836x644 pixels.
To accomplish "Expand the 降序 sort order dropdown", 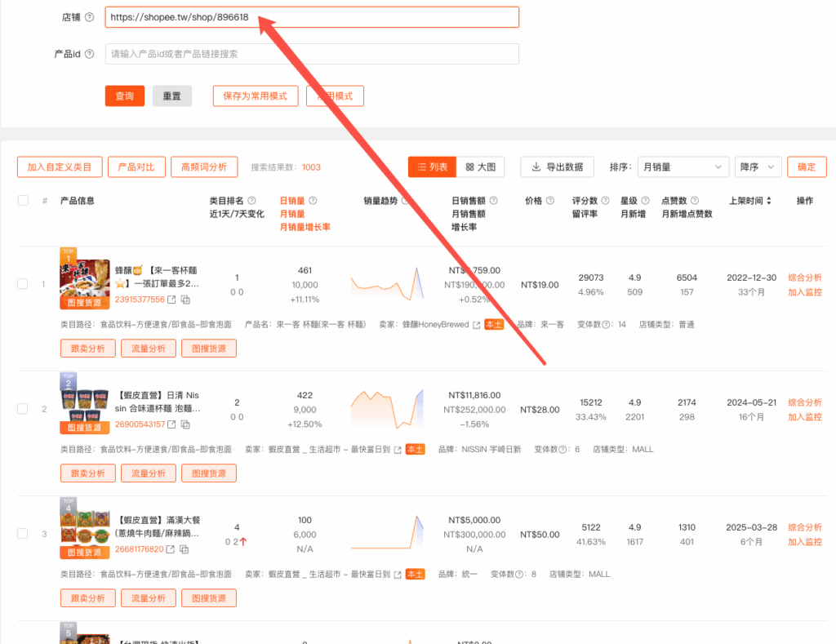I will (758, 167).
